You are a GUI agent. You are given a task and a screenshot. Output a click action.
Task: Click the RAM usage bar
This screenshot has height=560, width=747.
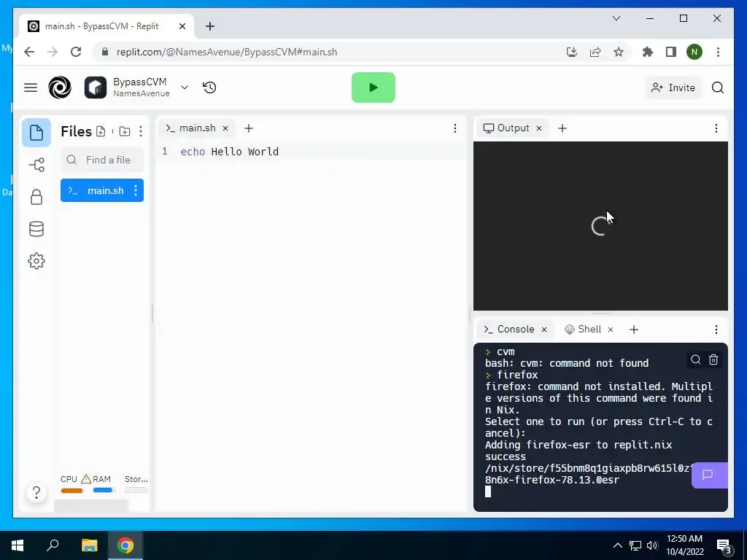click(x=104, y=490)
